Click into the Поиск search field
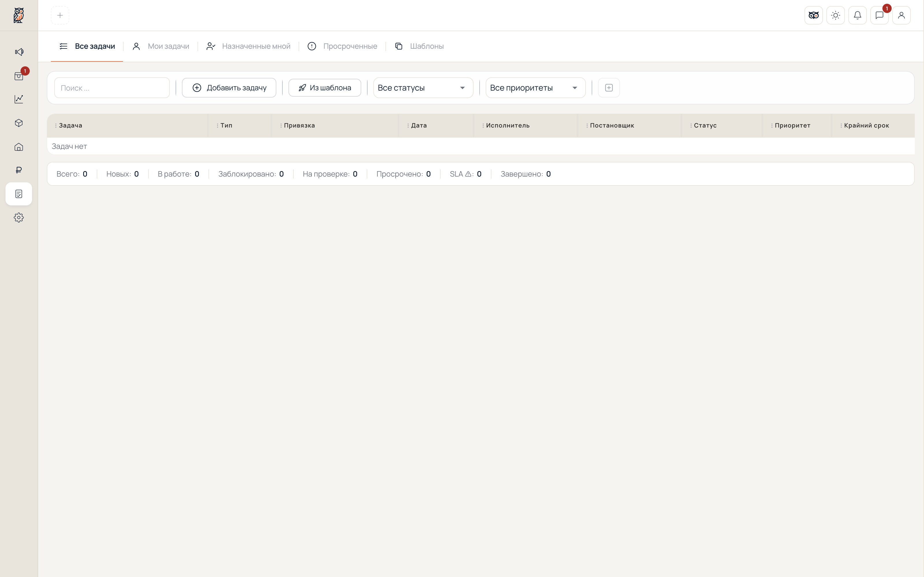Screen dimensions: 924x577 [x=112, y=88]
